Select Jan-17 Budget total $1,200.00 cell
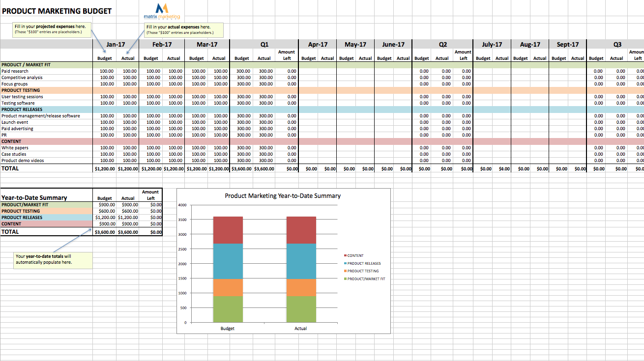 105,169
